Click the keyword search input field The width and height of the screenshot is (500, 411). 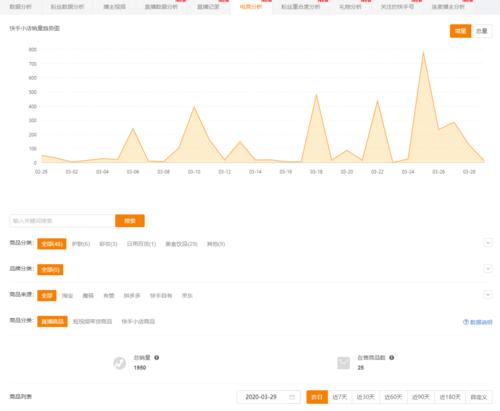pyautogui.click(x=62, y=221)
